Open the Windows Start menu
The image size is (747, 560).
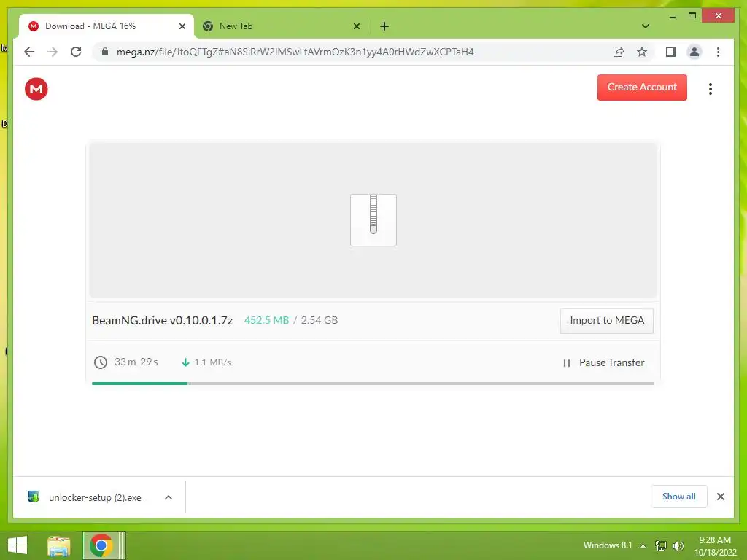pyautogui.click(x=18, y=545)
